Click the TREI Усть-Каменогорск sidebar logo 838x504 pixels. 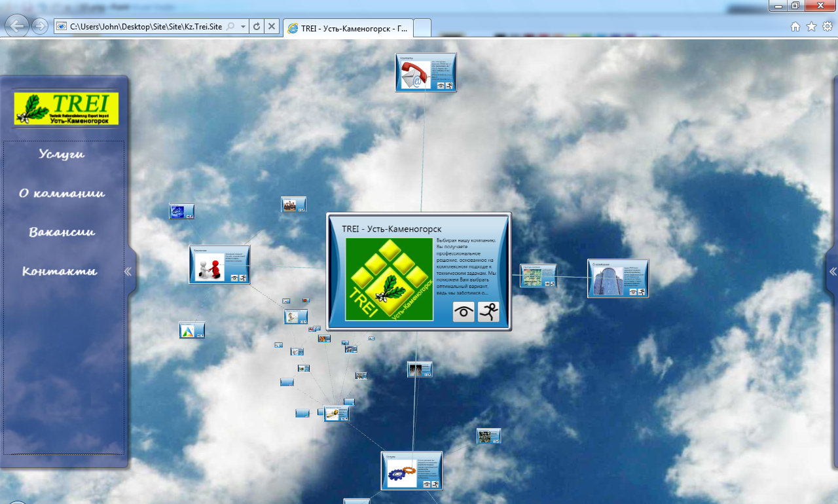(66, 109)
